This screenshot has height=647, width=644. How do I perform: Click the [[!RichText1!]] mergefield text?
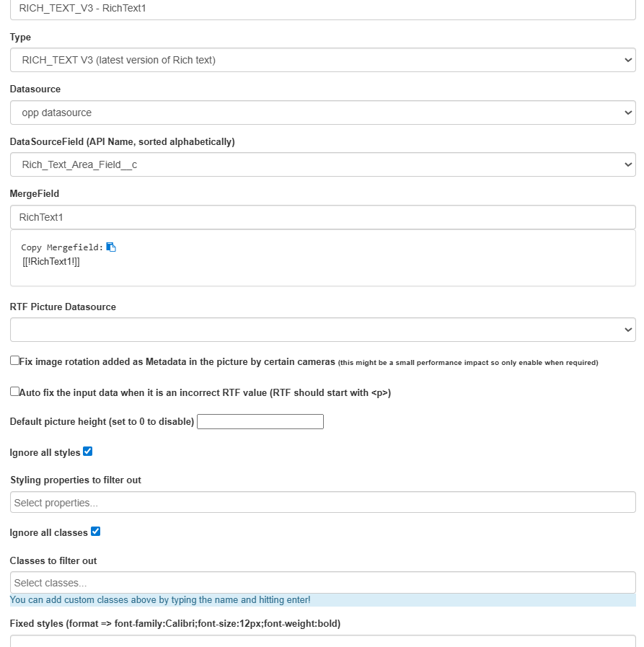pyautogui.click(x=51, y=262)
